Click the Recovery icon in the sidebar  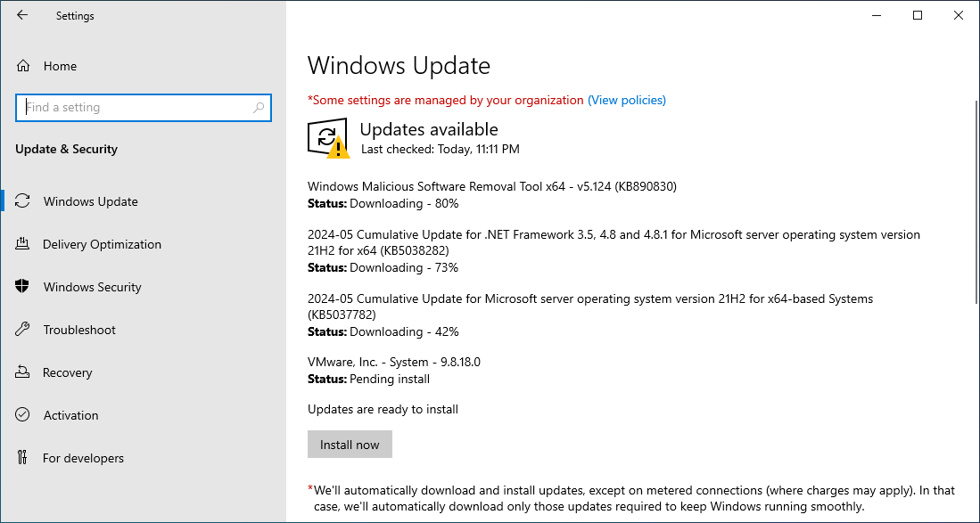(x=24, y=372)
